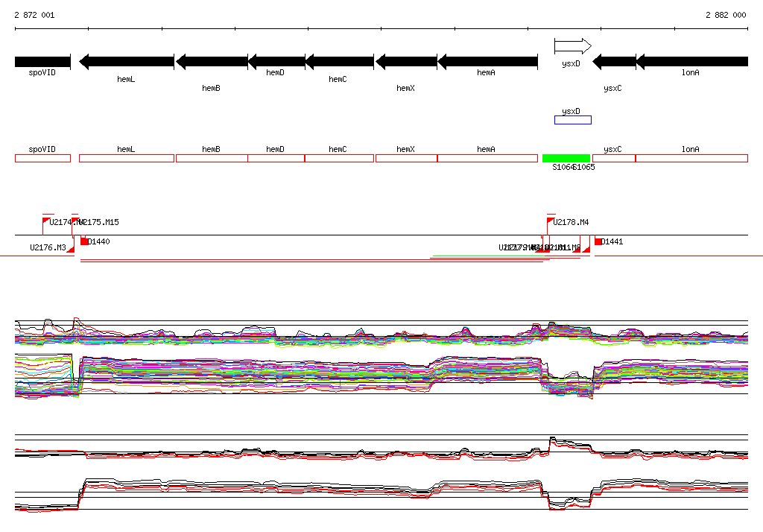Click the lonA black gene arrow
Screen dimensions: 763x532
pos(691,62)
